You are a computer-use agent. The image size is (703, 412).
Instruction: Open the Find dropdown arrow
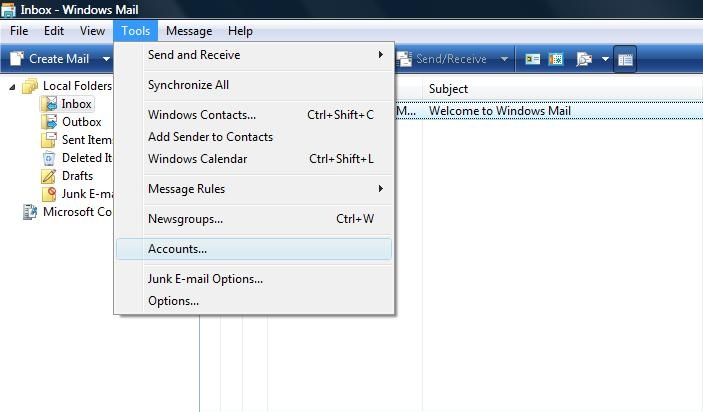click(x=605, y=59)
